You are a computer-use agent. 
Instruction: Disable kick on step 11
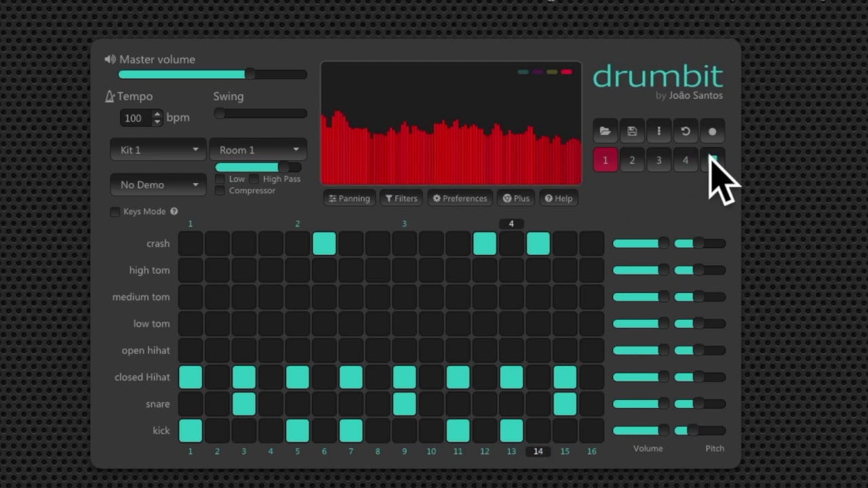458,430
